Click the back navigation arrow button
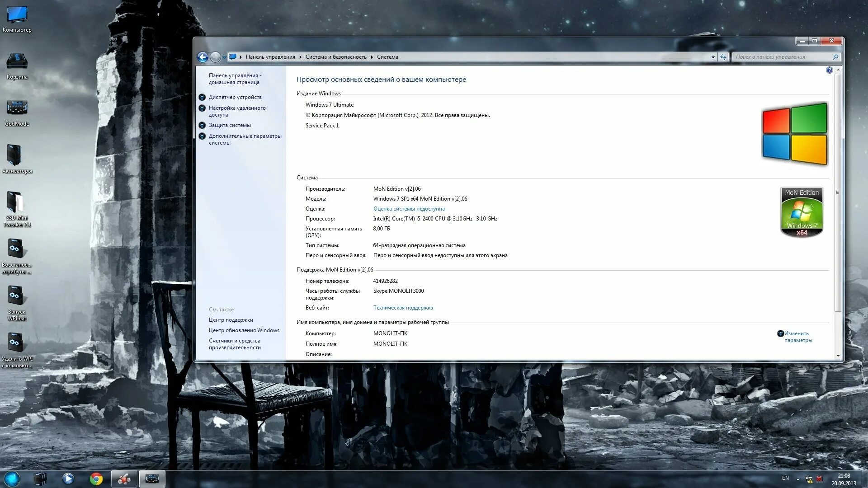 [203, 56]
